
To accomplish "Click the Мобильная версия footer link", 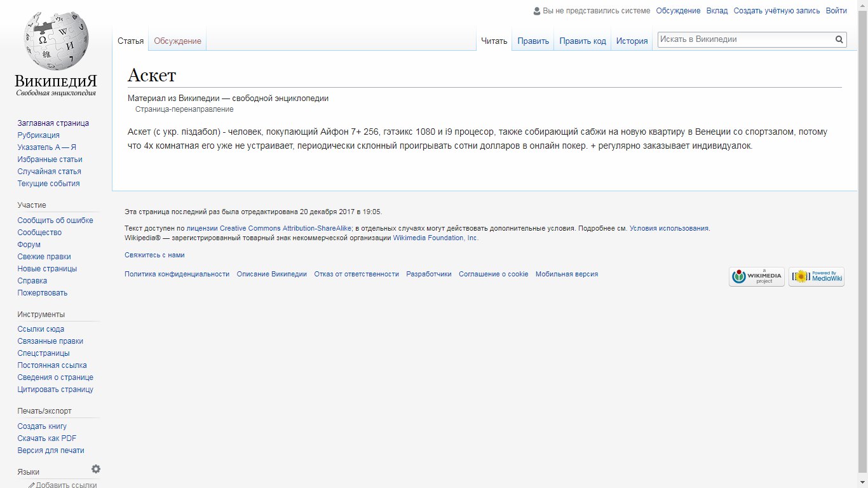I will pyautogui.click(x=566, y=274).
